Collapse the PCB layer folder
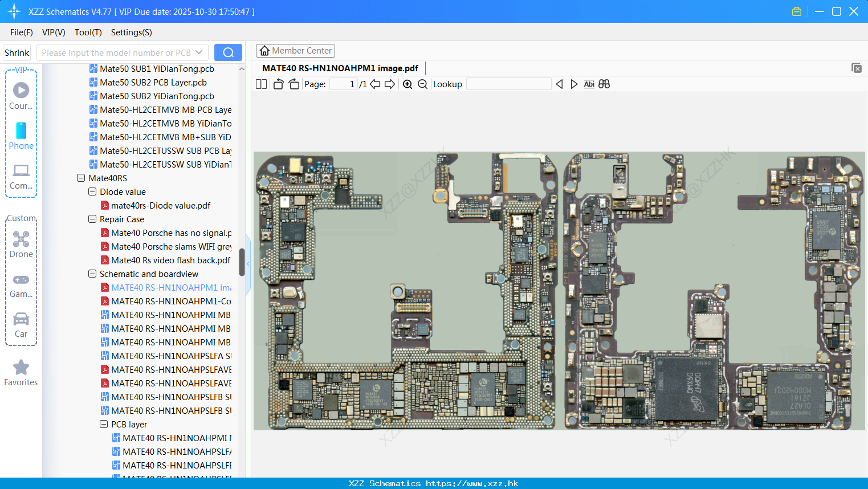 click(104, 424)
